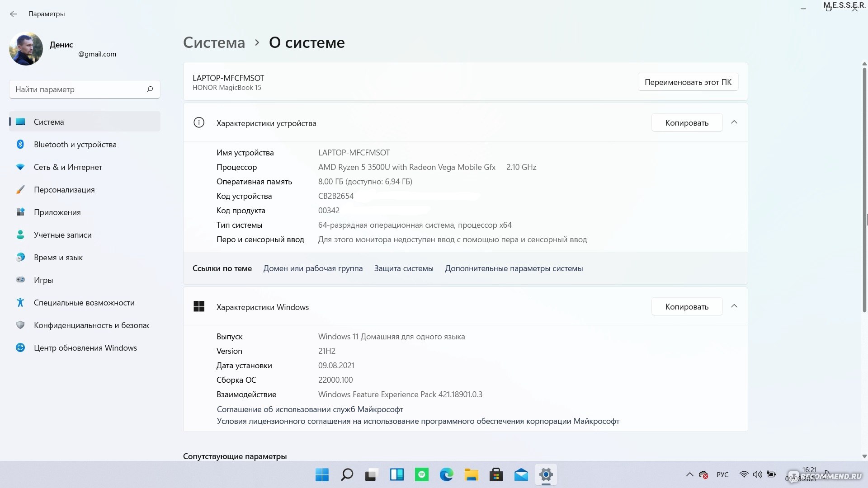Select Учетные записи menu item
Screen dimensions: 868x488
(85, 235)
